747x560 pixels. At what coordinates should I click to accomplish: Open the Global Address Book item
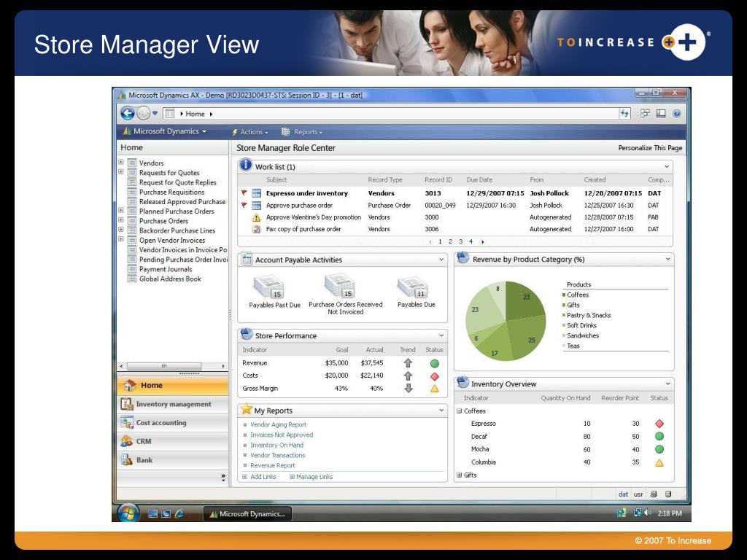[170, 279]
